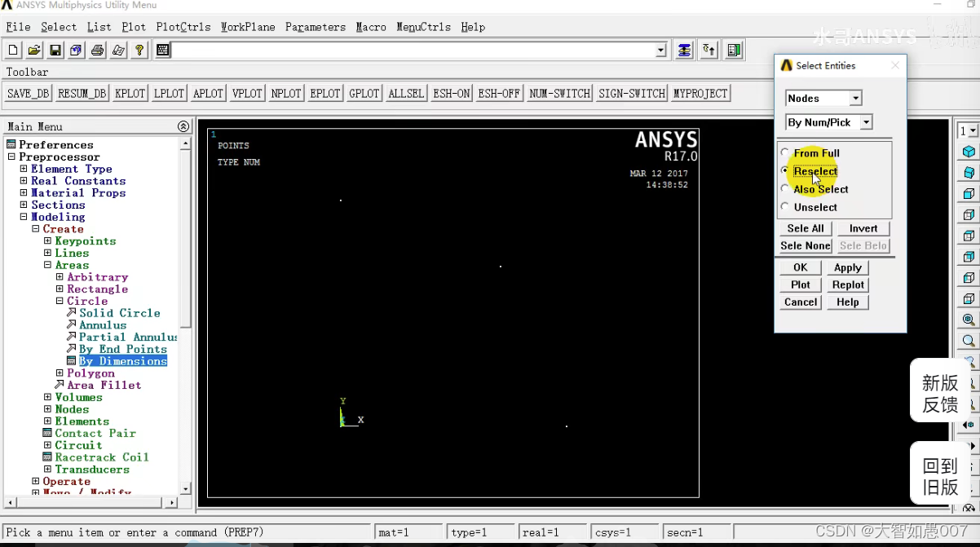The height and width of the screenshot is (547, 980).
Task: Open the Contact Manager icon
Action: 734,51
